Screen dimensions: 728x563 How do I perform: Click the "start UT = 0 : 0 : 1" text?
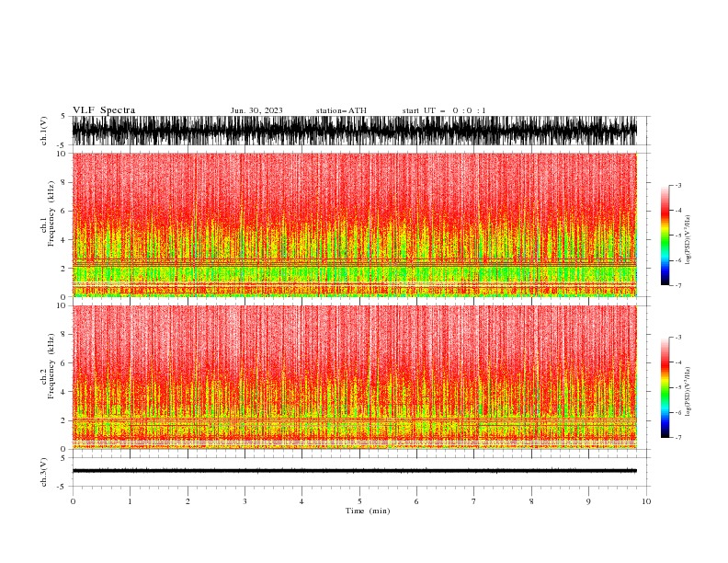[x=444, y=110]
